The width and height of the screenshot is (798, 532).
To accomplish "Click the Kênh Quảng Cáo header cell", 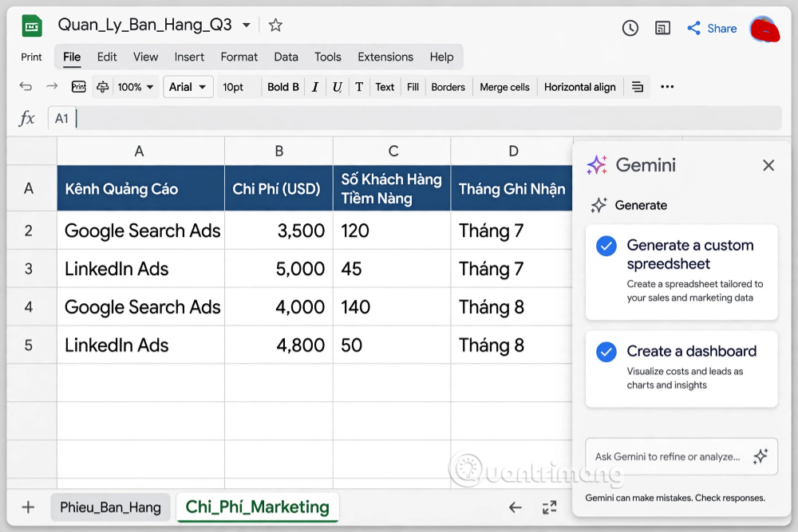I will click(140, 188).
